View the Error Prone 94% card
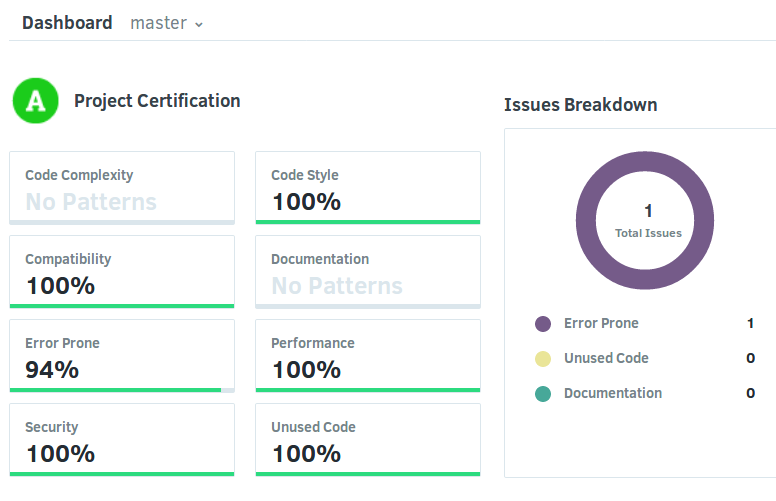The width and height of the screenshot is (776, 501). coord(122,356)
